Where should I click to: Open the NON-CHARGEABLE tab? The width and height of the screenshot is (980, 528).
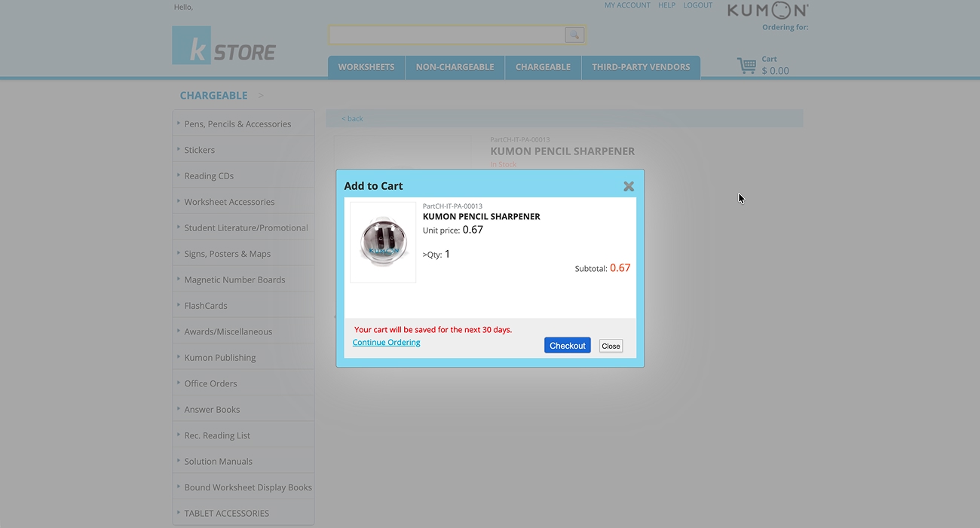455,66
